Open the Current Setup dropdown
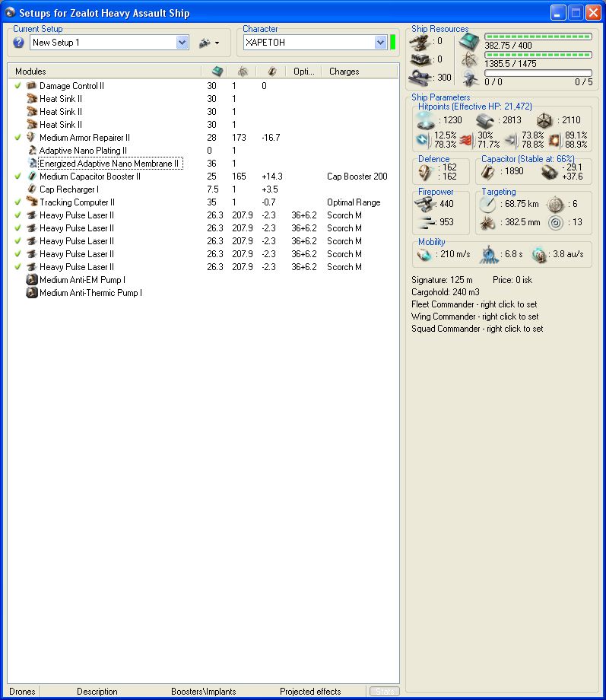 coord(182,43)
